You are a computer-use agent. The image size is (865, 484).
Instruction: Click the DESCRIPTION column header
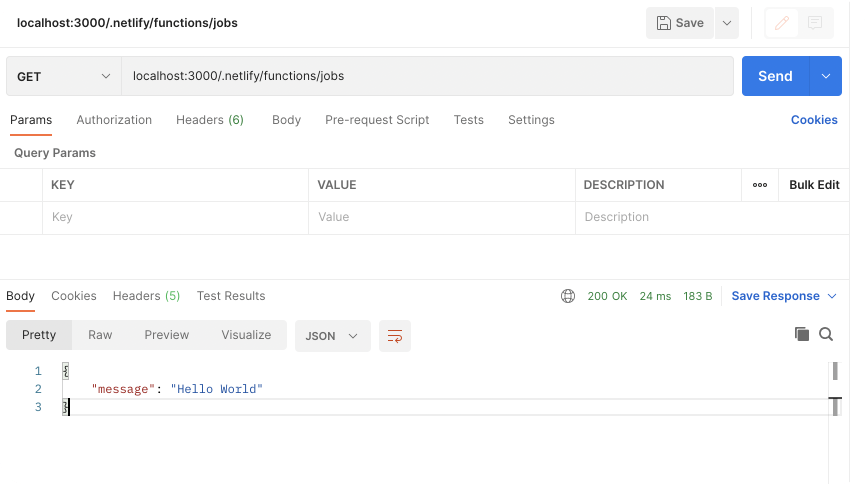(624, 185)
